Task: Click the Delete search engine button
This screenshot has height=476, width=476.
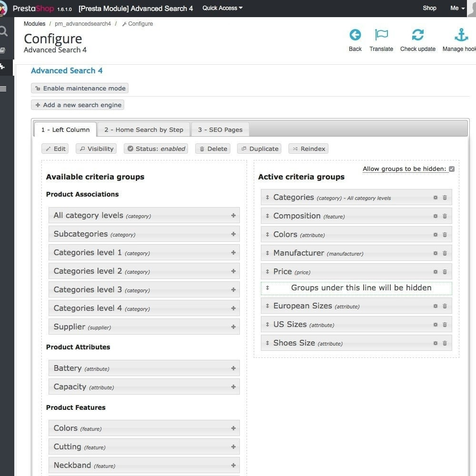Action: 213,149
